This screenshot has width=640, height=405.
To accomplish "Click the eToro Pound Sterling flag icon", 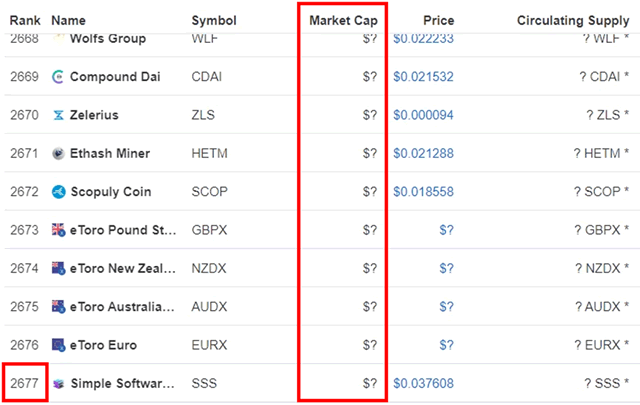I will [x=58, y=230].
